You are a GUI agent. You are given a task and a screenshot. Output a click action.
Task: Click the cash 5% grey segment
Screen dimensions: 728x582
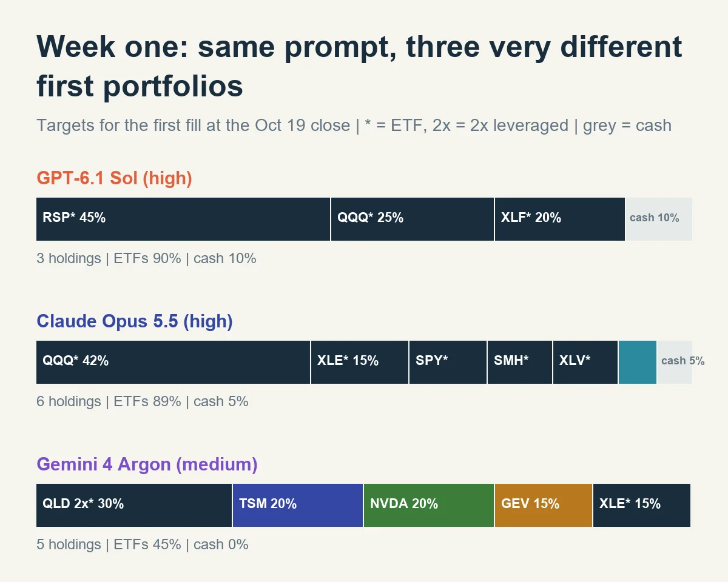(675, 362)
